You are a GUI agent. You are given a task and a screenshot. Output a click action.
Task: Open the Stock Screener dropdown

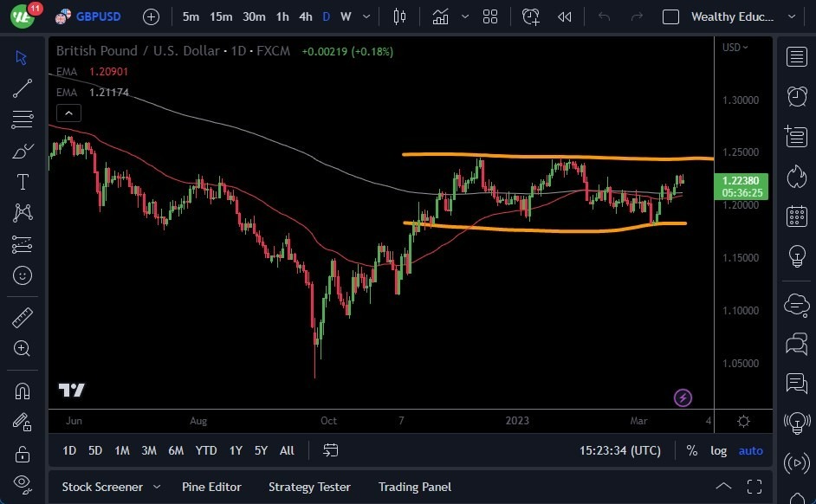pyautogui.click(x=111, y=487)
